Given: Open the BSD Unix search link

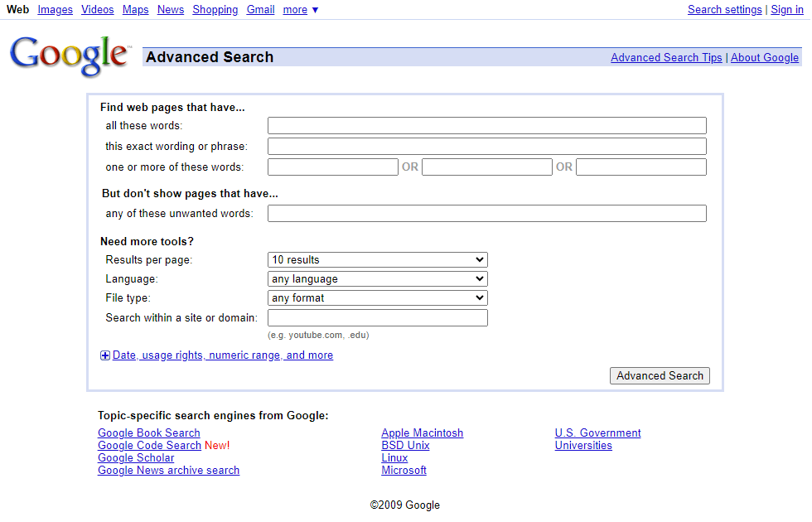Looking at the screenshot, I should click(x=405, y=446).
